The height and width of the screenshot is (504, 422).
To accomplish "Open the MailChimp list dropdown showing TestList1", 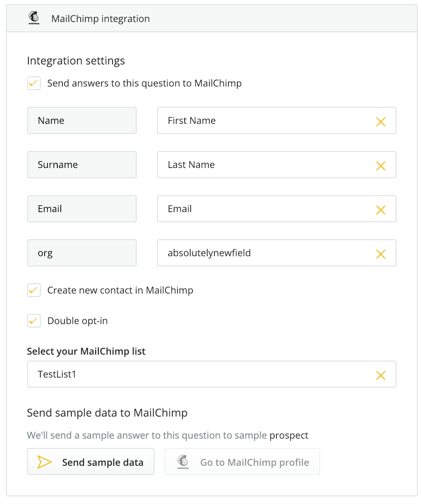I will 212,374.
